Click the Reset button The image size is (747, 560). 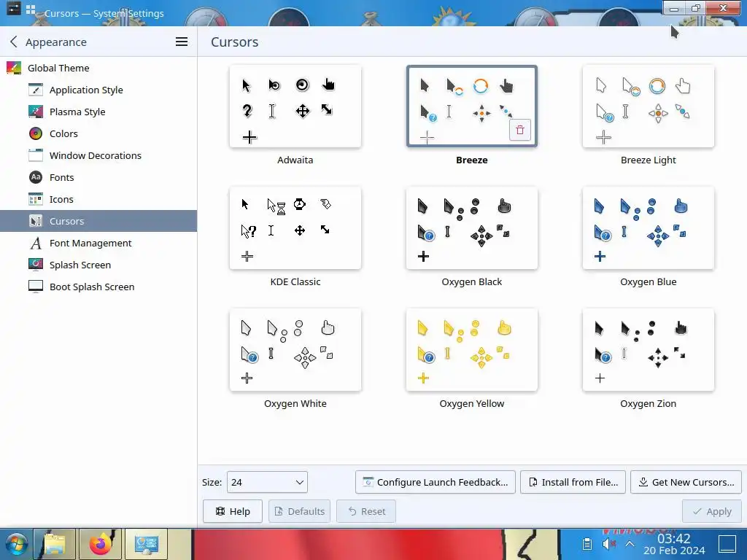click(366, 511)
